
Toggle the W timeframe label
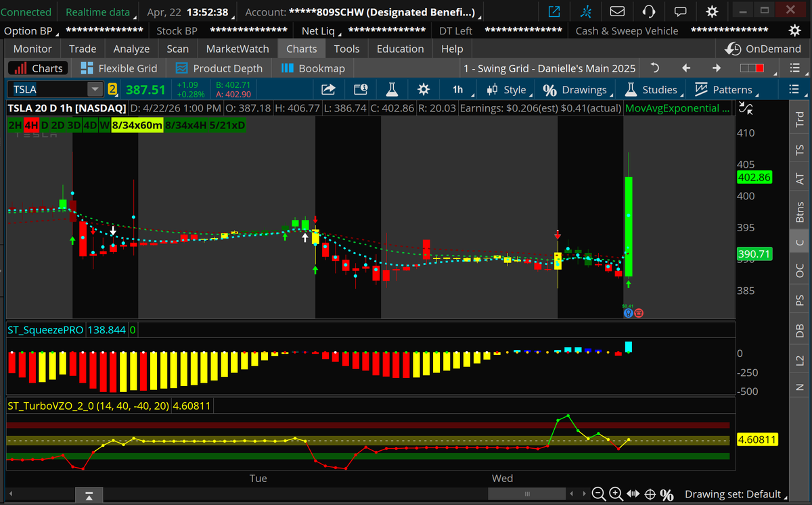pos(105,125)
